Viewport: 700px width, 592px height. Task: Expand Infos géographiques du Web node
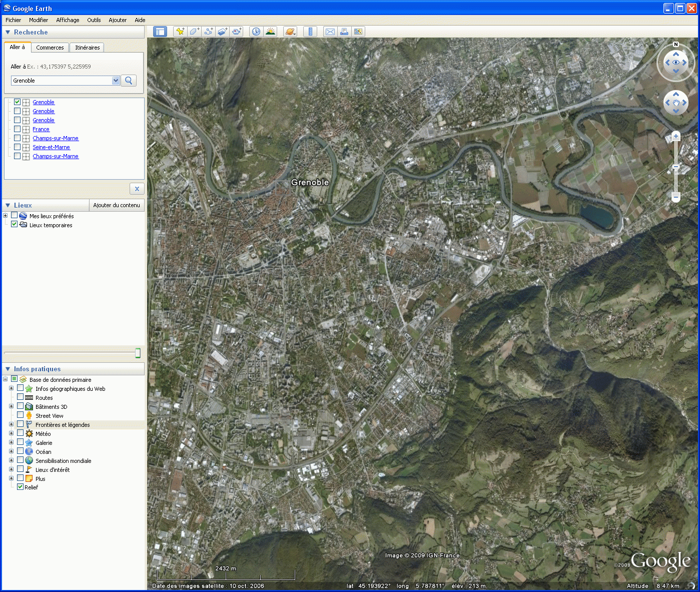[x=12, y=388]
